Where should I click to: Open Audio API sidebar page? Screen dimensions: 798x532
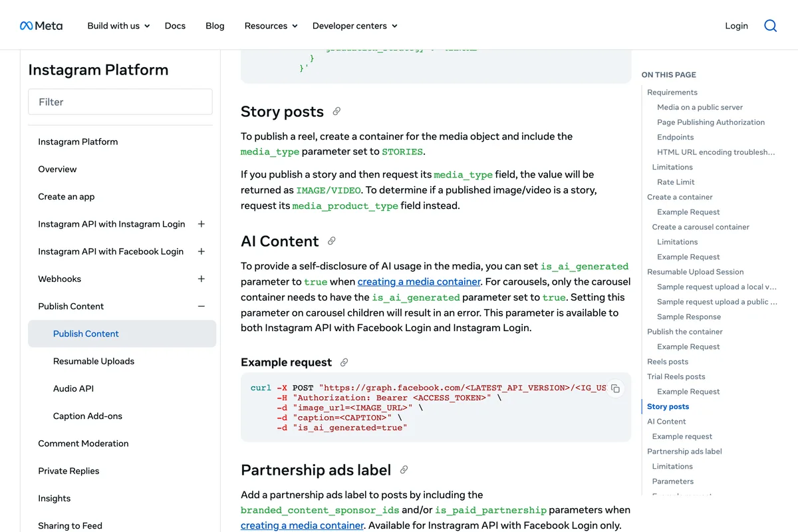(73, 388)
